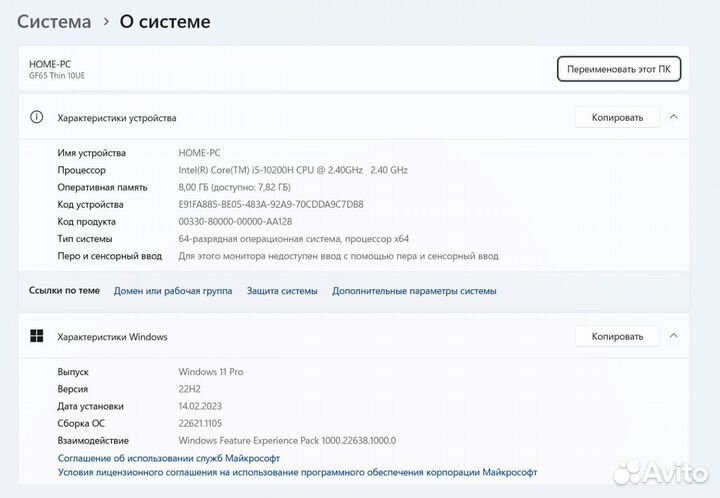
Task: Click the device ID value text
Action: coord(270,204)
